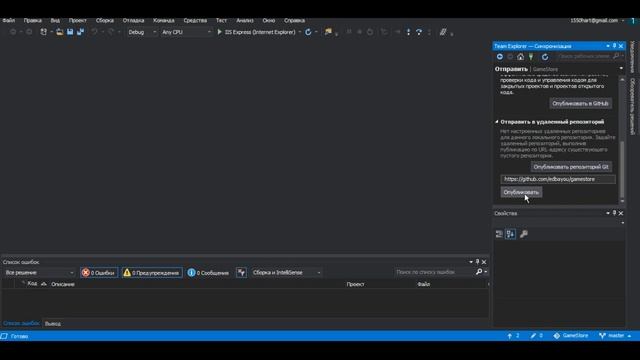Open the Any CPU platform dropdown
This screenshot has width=640, height=360.
(186, 32)
